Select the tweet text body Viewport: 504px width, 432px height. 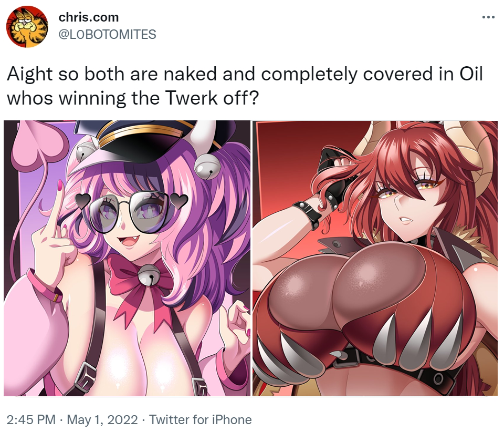click(x=245, y=86)
